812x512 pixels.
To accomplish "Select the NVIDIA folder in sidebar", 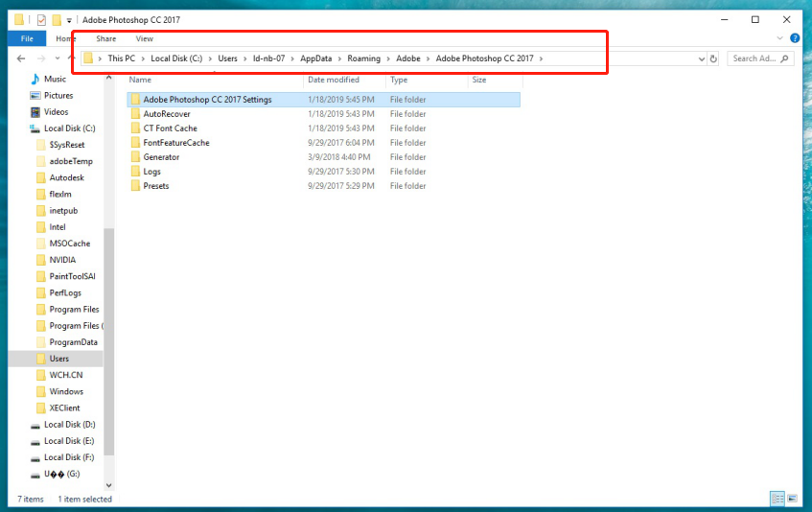I will click(62, 261).
